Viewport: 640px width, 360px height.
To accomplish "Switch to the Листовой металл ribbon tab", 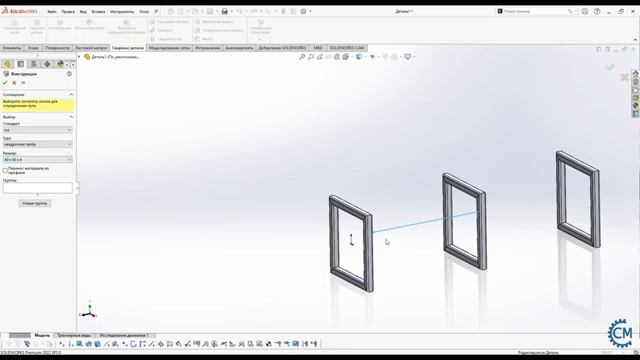I will pos(91,48).
